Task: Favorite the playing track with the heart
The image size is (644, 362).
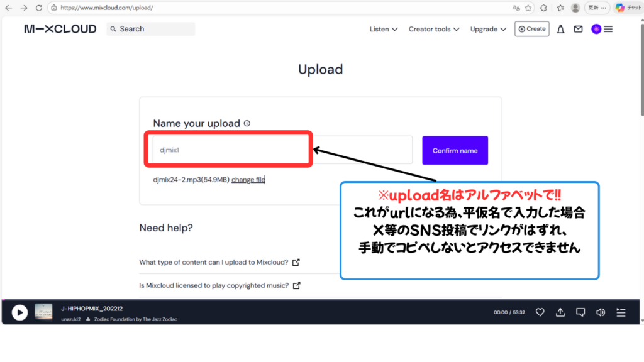Action: tap(540, 312)
